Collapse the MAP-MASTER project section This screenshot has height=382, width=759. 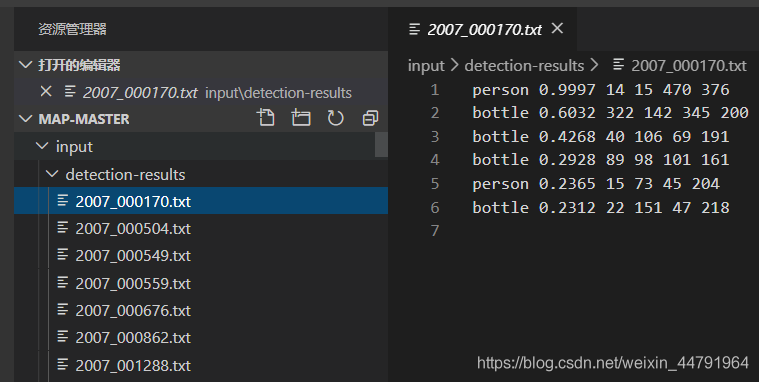pos(25,119)
